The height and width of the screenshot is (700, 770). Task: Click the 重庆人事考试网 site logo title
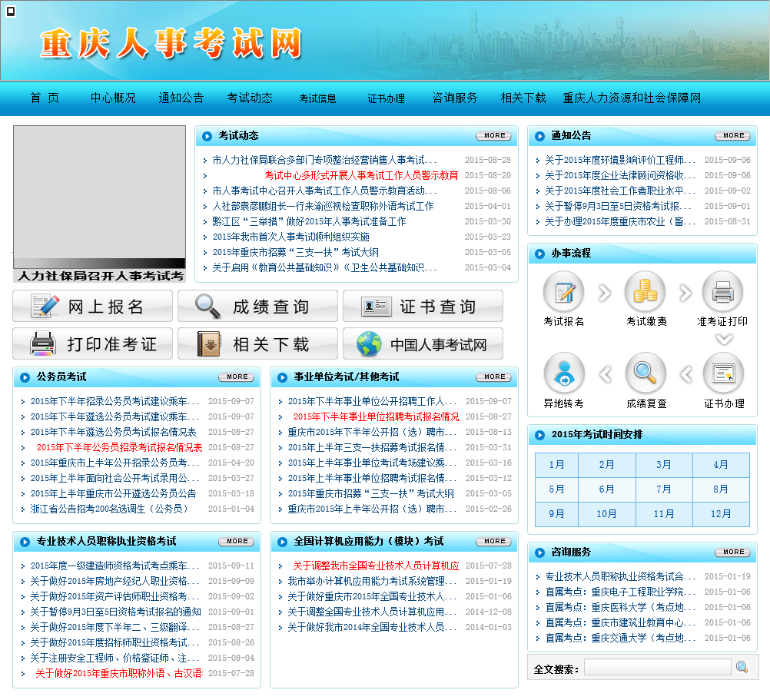171,44
